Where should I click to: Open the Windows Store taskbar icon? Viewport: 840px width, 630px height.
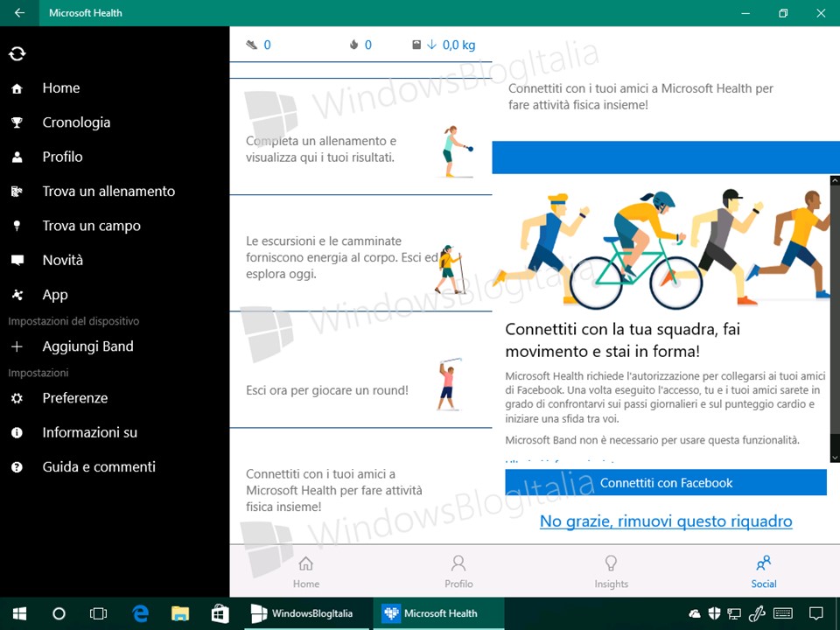click(220, 613)
